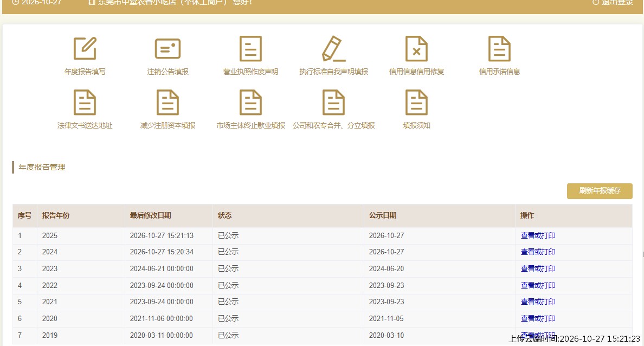Open the 注销公告填报 icon
This screenshot has width=644, height=346.
pyautogui.click(x=168, y=48)
